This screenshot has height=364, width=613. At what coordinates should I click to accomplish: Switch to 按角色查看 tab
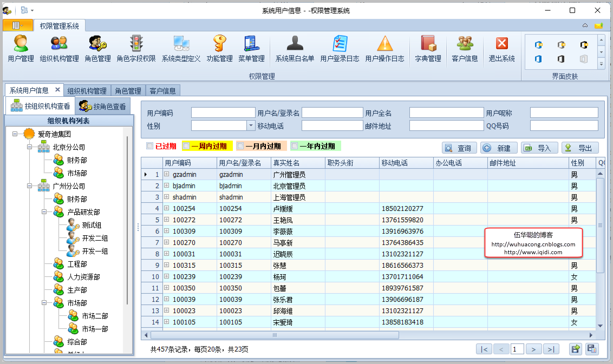pyautogui.click(x=103, y=106)
